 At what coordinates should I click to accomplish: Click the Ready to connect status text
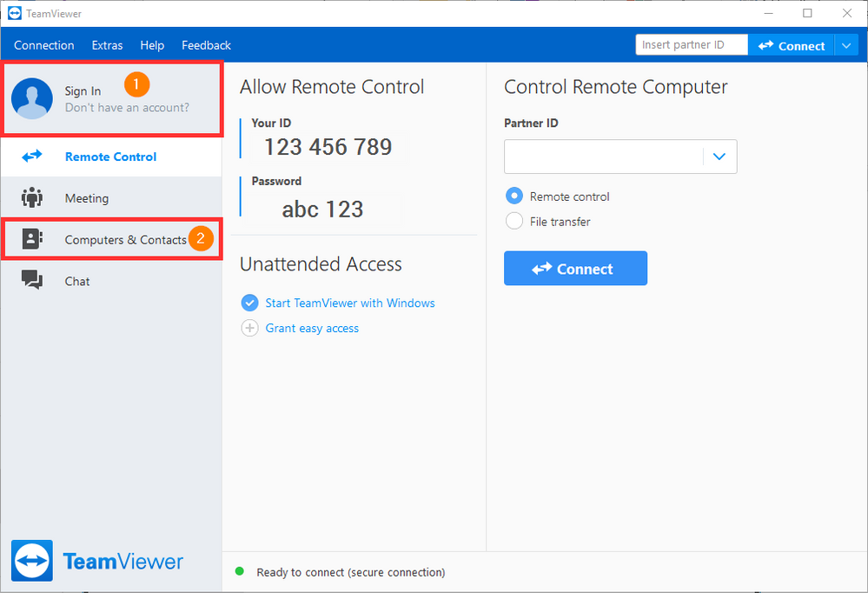pyautogui.click(x=350, y=572)
